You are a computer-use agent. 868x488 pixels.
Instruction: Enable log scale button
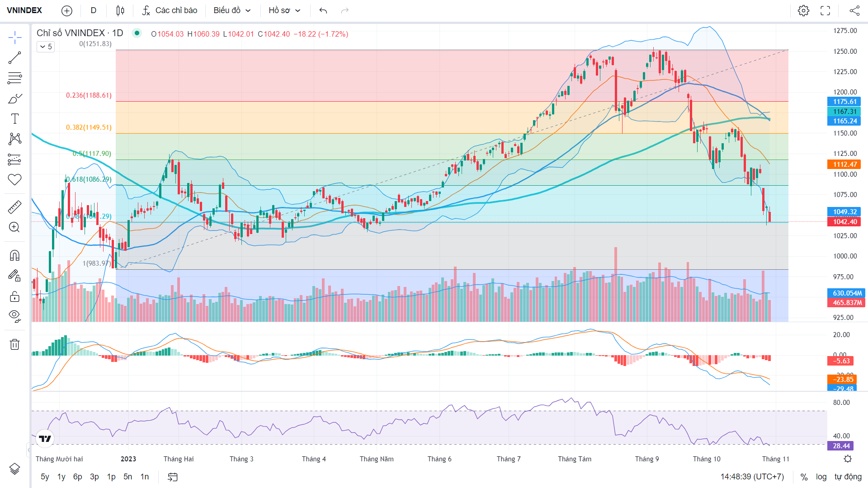(821, 477)
